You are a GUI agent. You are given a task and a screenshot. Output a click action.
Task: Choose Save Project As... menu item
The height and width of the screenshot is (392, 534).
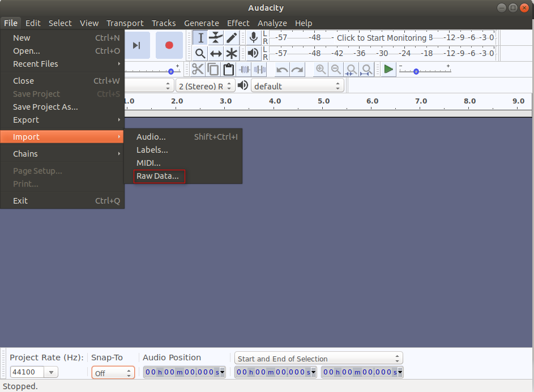pos(62,107)
